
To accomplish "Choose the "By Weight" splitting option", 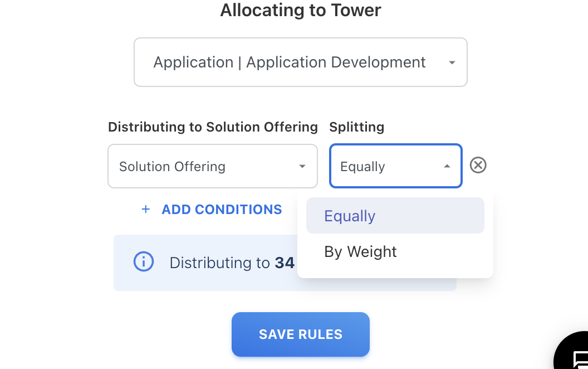I will pos(360,251).
